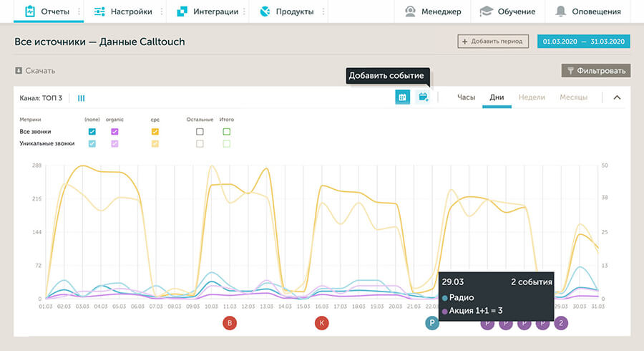Switch to the Часы tab
The width and height of the screenshot is (644, 351).
(x=466, y=97)
